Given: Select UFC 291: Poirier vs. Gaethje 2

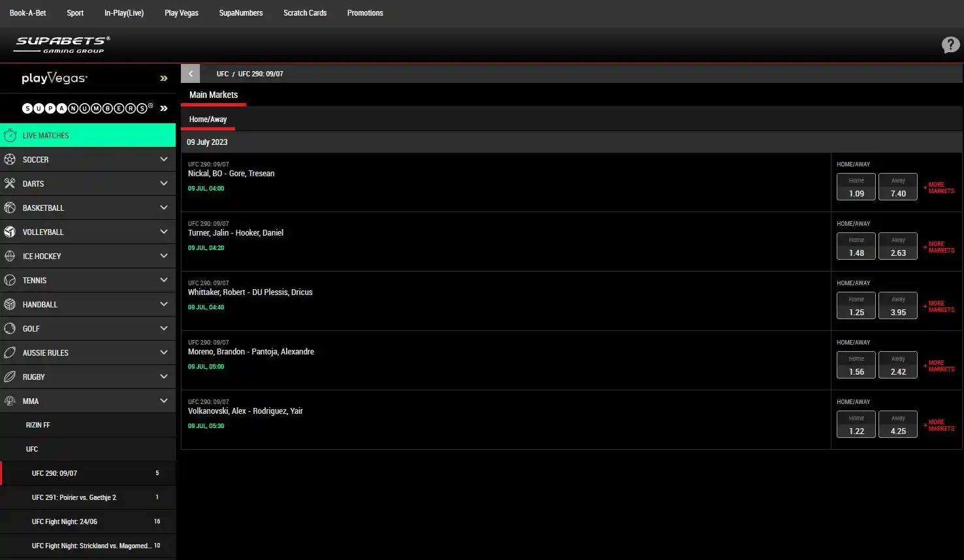Looking at the screenshot, I should point(88,497).
